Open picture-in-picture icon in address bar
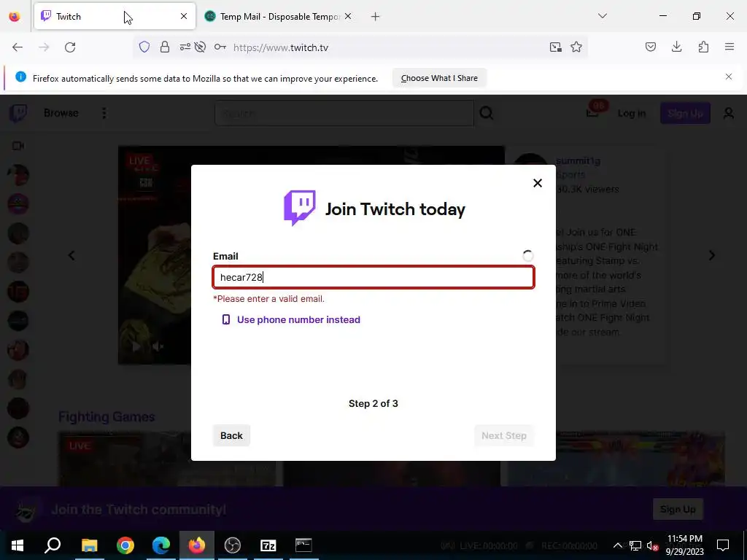This screenshot has height=560, width=747. 555,47
